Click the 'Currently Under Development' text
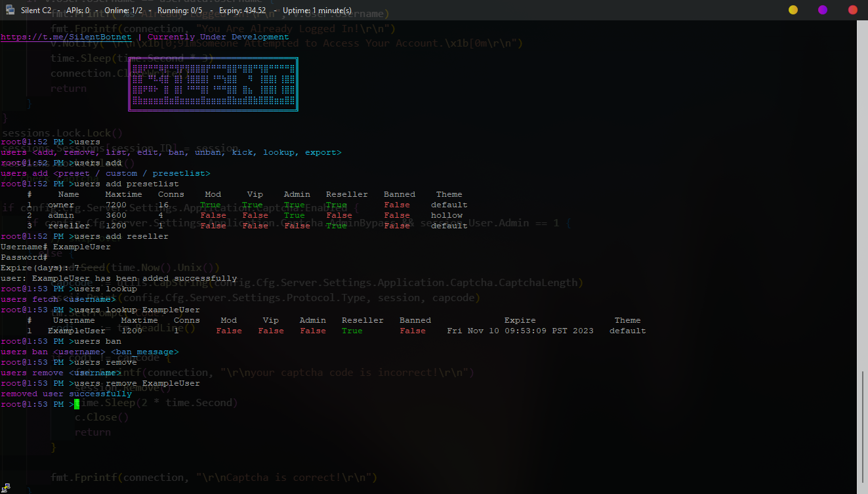 [x=218, y=37]
